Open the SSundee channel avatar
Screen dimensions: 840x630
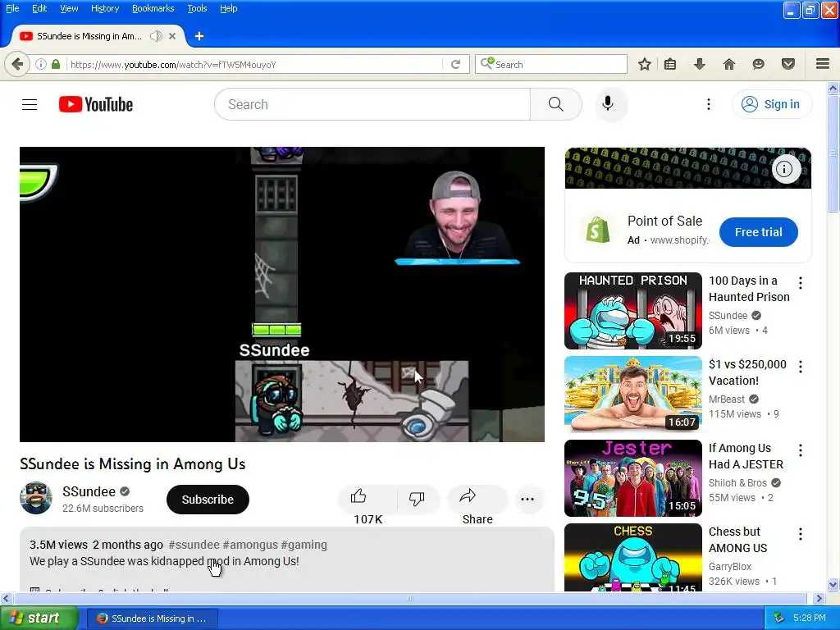pyautogui.click(x=36, y=498)
